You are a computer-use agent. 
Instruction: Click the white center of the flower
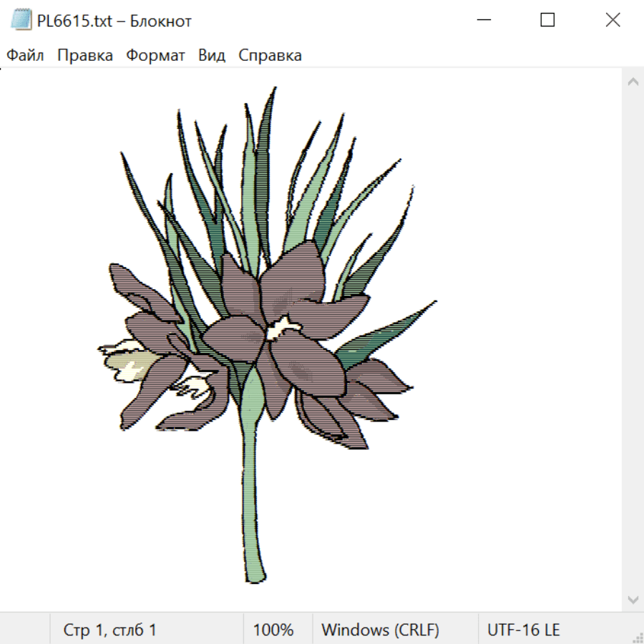pos(283,329)
